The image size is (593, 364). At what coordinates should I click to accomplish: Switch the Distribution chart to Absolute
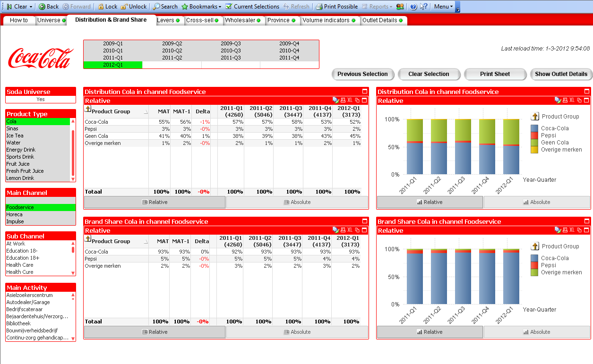pyautogui.click(x=537, y=202)
